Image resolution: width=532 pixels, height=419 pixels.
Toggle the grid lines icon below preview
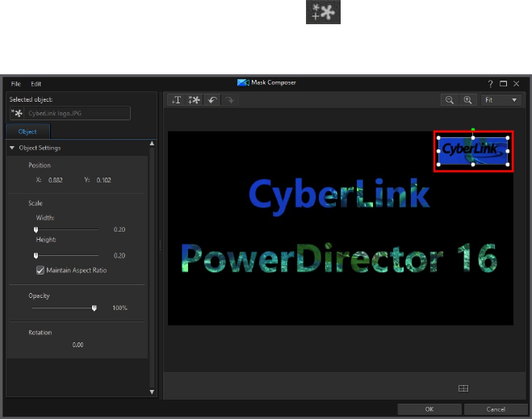[x=463, y=388]
